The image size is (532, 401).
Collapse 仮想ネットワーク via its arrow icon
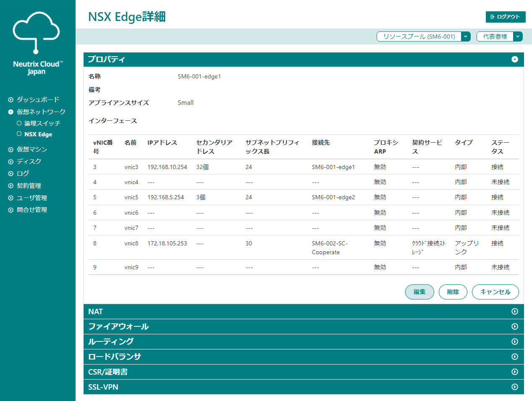pyautogui.click(x=11, y=112)
